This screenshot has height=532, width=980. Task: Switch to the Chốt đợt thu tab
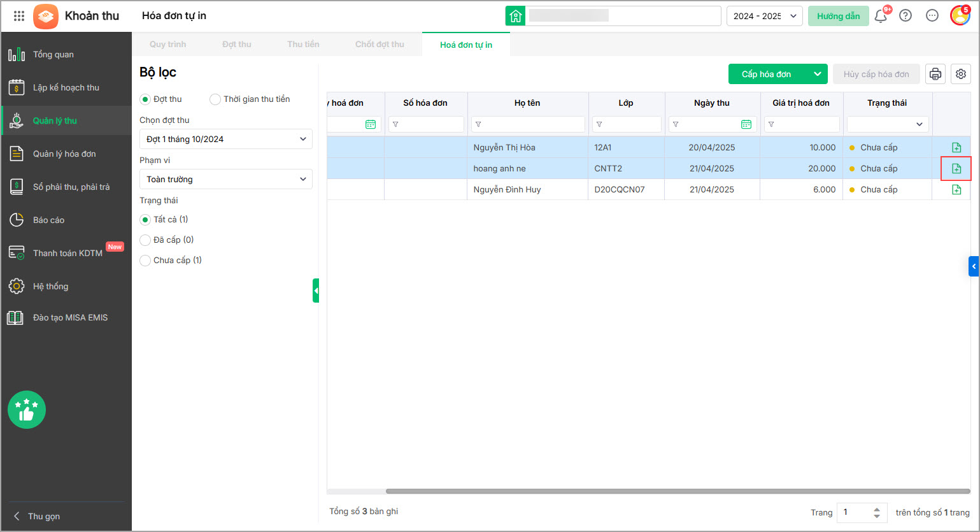(x=380, y=44)
